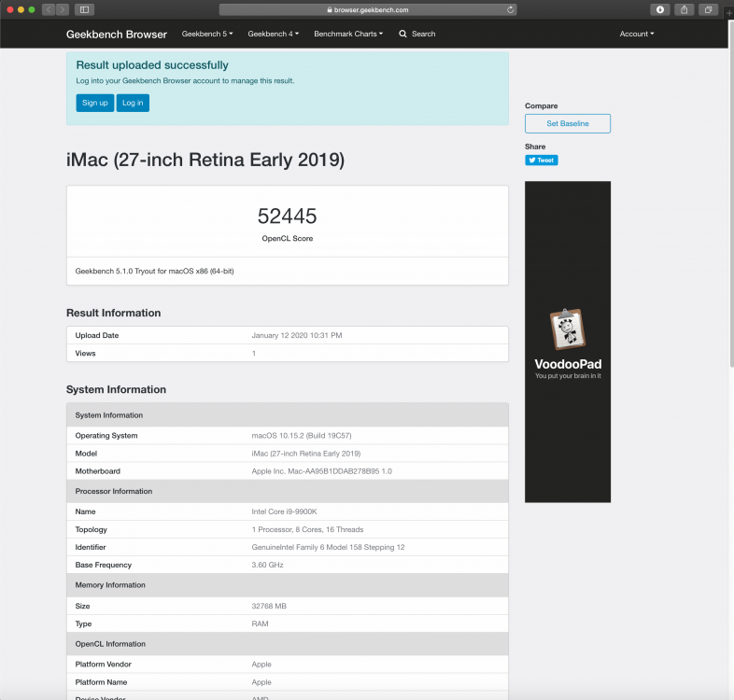Click the magnifying glass search icon
The image size is (734, 700).
coord(402,34)
